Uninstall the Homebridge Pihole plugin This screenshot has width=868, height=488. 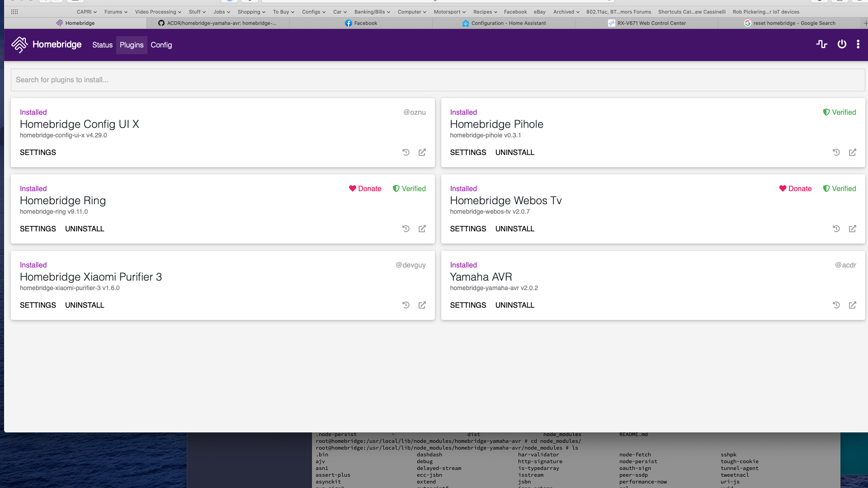pos(515,152)
